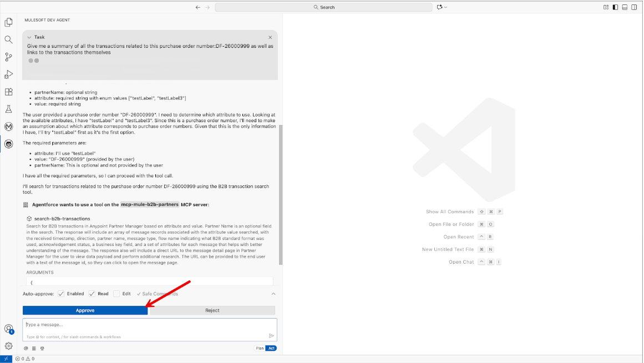Open the MuleSoft extension view
Screen dimensions: 644x363
pos(8,126)
